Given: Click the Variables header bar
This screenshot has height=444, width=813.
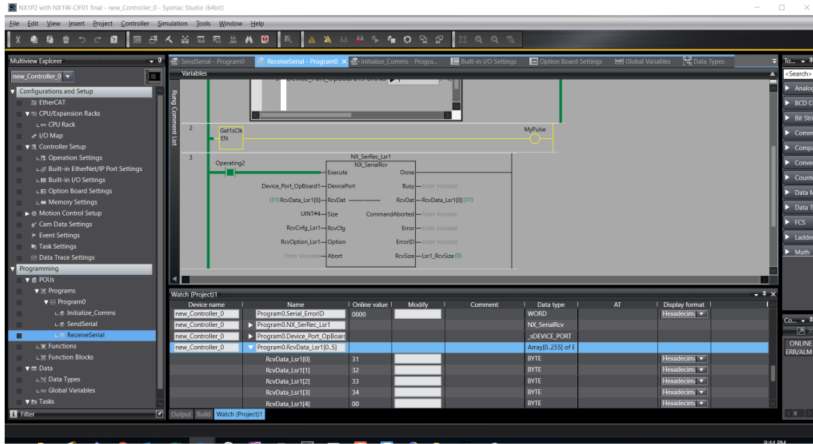Looking at the screenshot, I should [x=472, y=74].
